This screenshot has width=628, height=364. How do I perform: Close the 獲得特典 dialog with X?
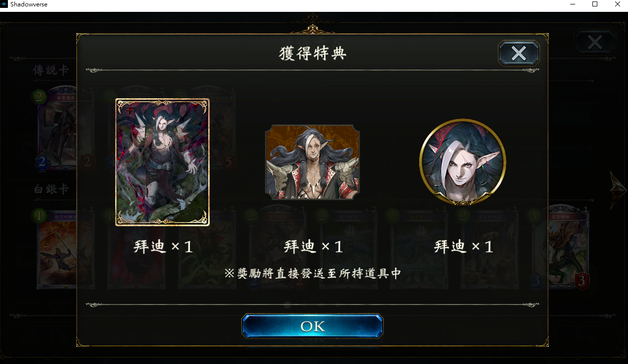519,53
